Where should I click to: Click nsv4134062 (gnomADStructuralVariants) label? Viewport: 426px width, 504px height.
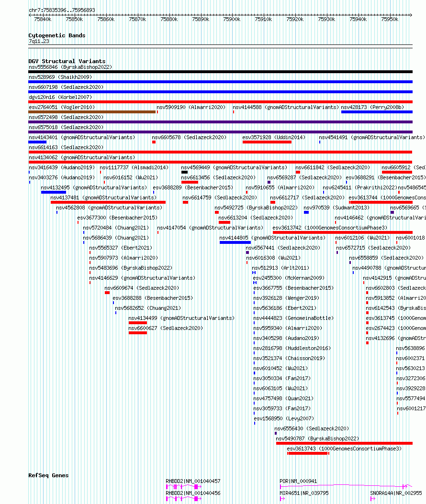pos(82,157)
